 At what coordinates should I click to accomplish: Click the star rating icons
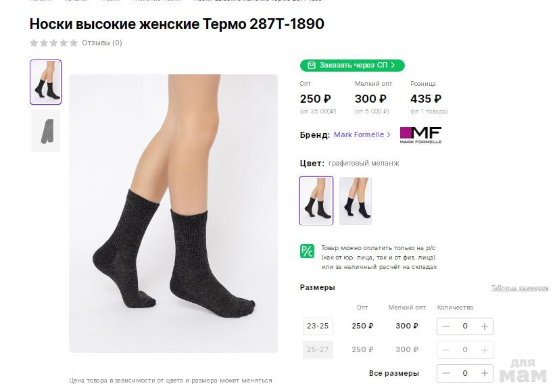point(54,43)
